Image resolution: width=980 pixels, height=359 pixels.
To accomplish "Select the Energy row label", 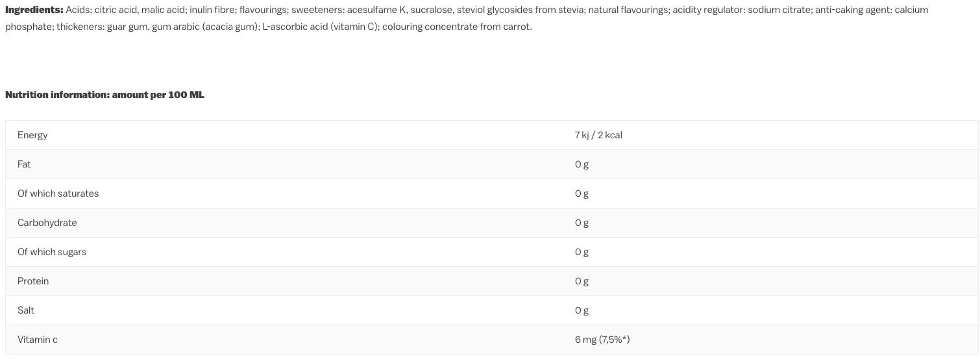I will pos(32,135).
